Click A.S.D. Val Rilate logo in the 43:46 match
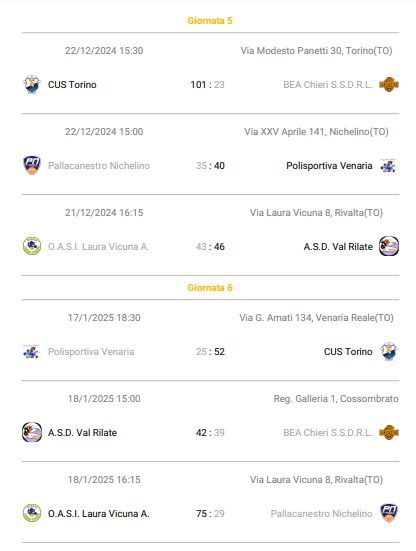 389,246
